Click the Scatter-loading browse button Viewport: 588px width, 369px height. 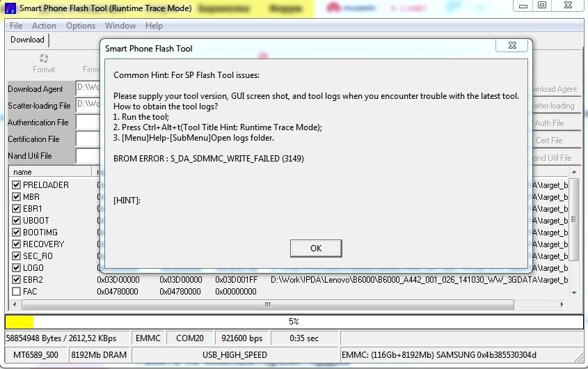click(557, 106)
